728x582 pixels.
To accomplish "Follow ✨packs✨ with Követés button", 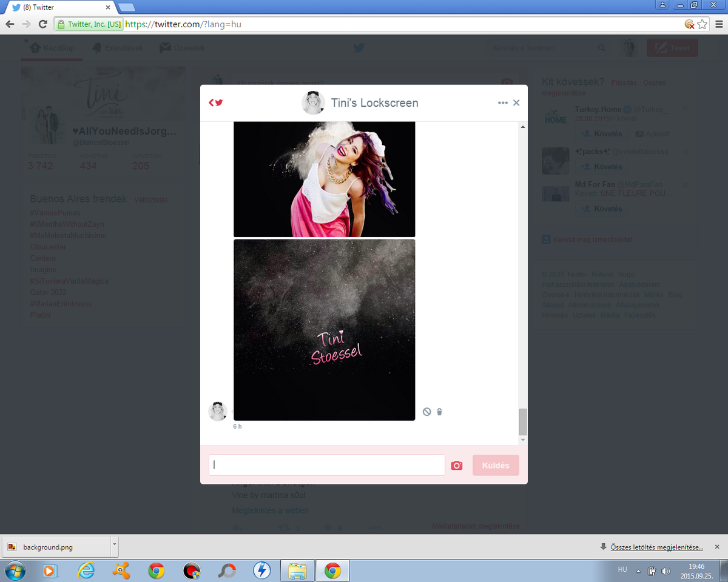I will (601, 167).
